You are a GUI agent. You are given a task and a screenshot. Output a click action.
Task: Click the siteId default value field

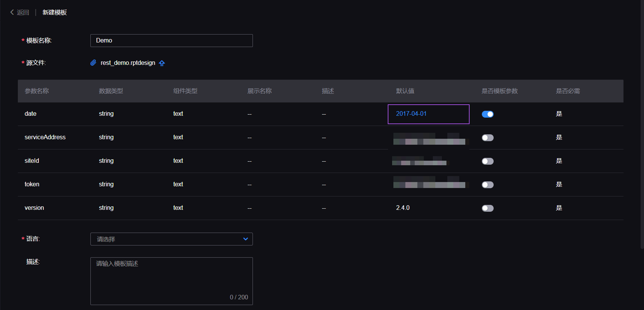point(419,161)
